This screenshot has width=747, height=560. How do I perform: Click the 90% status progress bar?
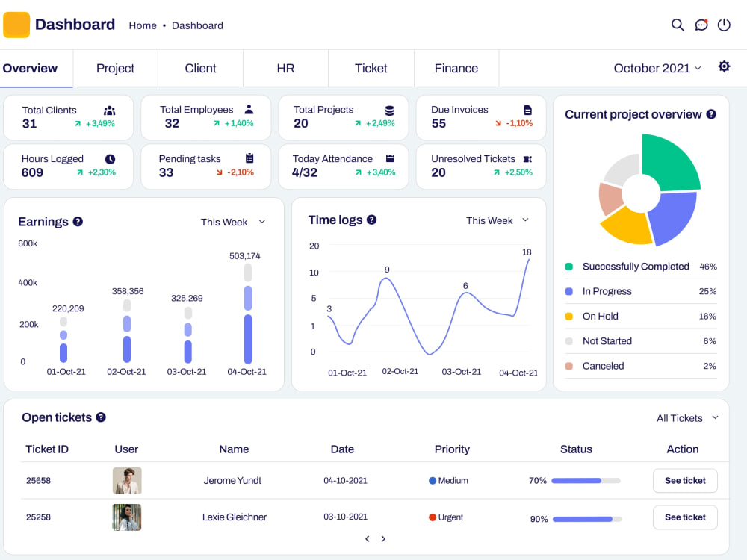point(587,519)
